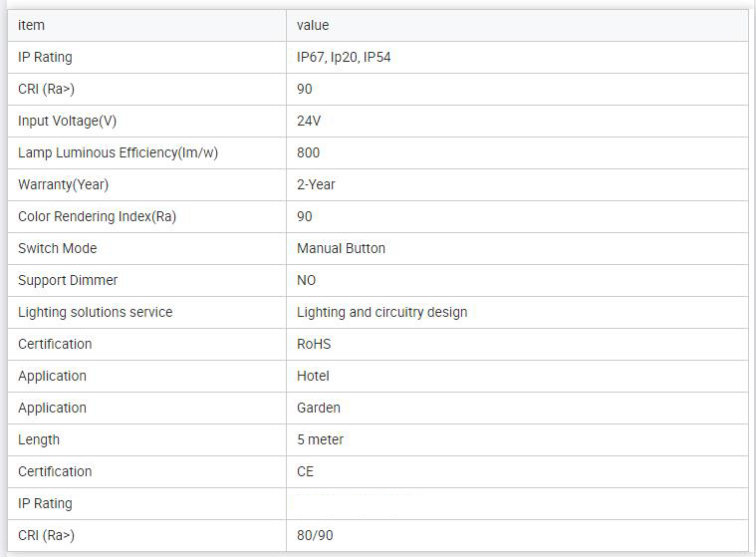
Task: Select the "2-Year" warranty value
Action: [316, 184]
